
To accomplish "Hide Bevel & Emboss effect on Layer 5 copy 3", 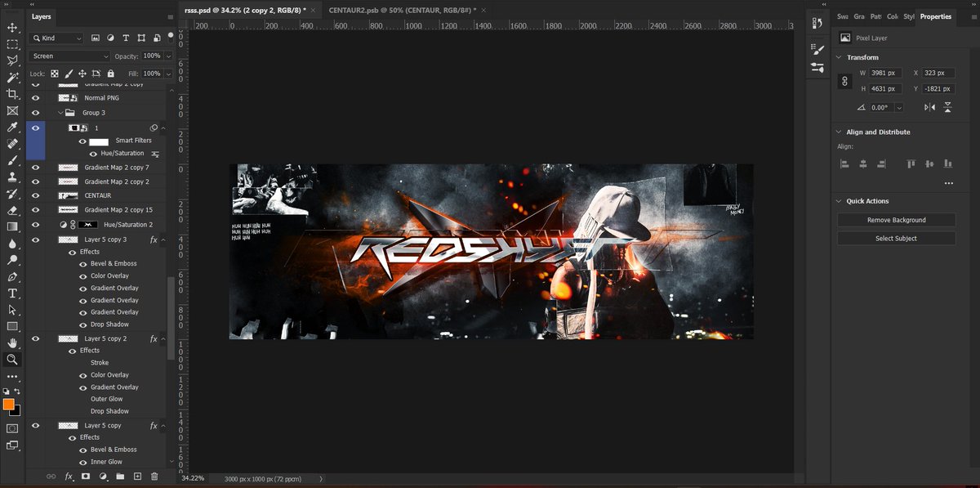I will pyautogui.click(x=82, y=264).
